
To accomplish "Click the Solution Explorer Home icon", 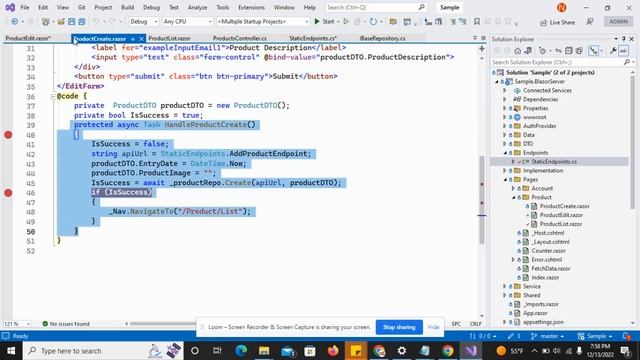I will pyautogui.click(x=518, y=51).
